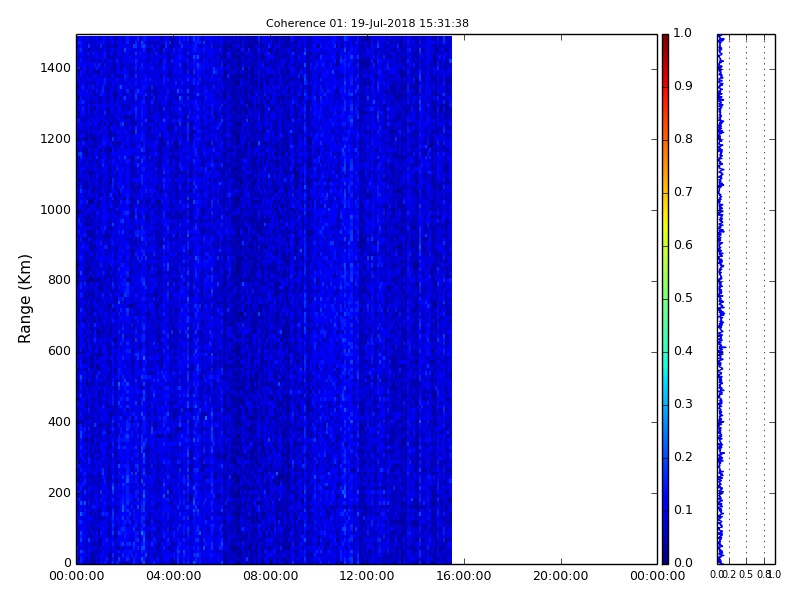Screen dimensions: 800x600
Task: Click the 1000 range tick label
Action: 55,210
